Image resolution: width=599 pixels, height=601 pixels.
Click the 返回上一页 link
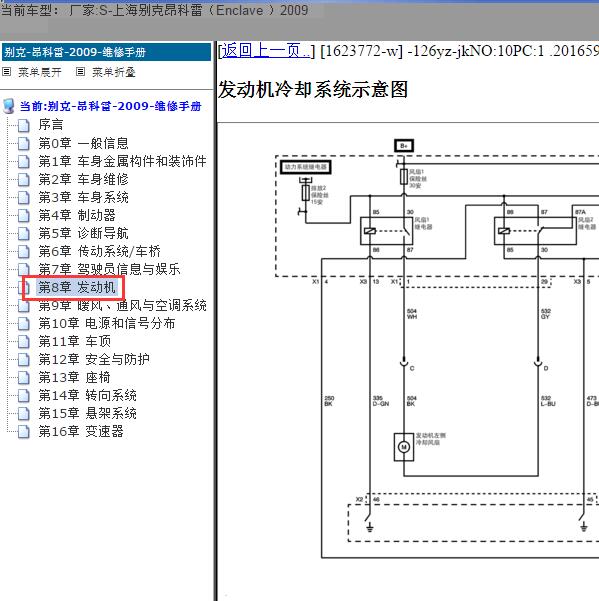(x=266, y=51)
